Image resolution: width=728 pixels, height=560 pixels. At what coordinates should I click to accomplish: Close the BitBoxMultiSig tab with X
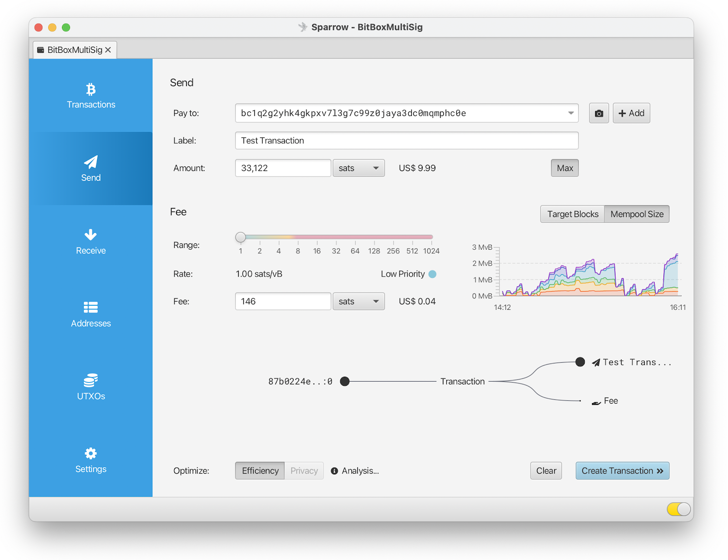point(108,50)
